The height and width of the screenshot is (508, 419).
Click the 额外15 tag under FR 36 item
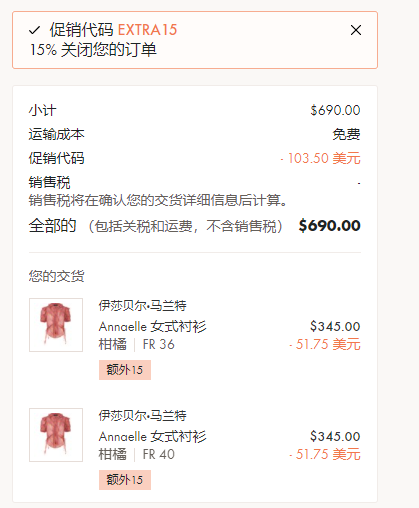[125, 370]
